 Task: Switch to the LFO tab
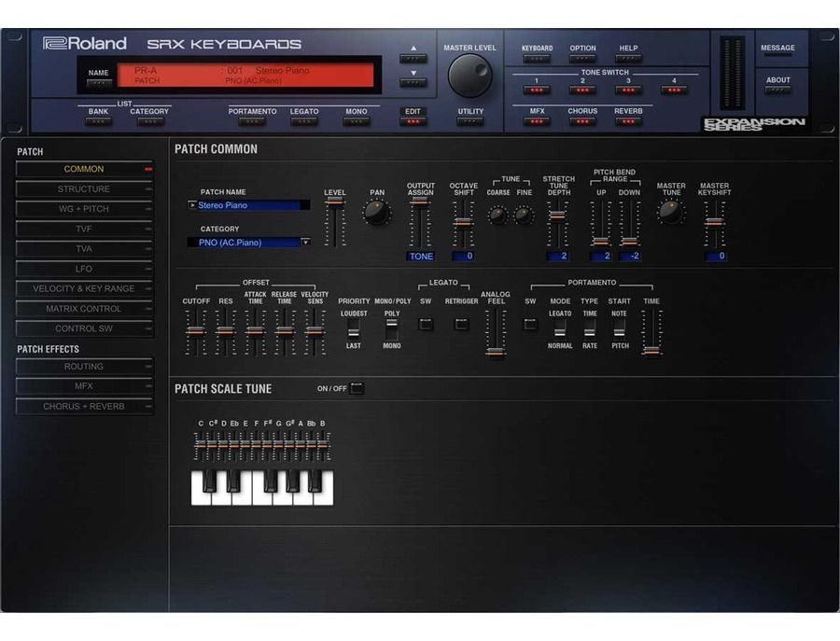point(85,269)
